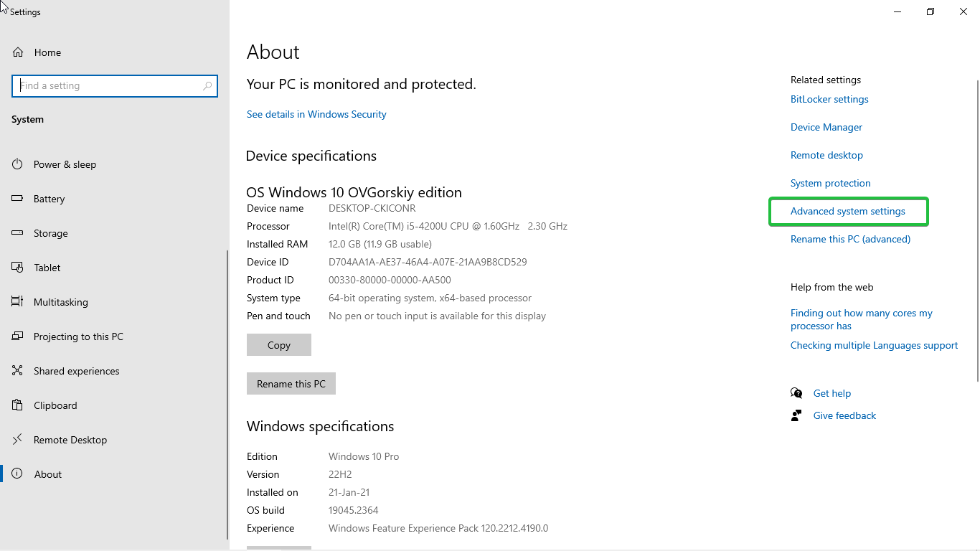The height and width of the screenshot is (551, 980).
Task: Click the Find a setting search box
Action: (115, 85)
